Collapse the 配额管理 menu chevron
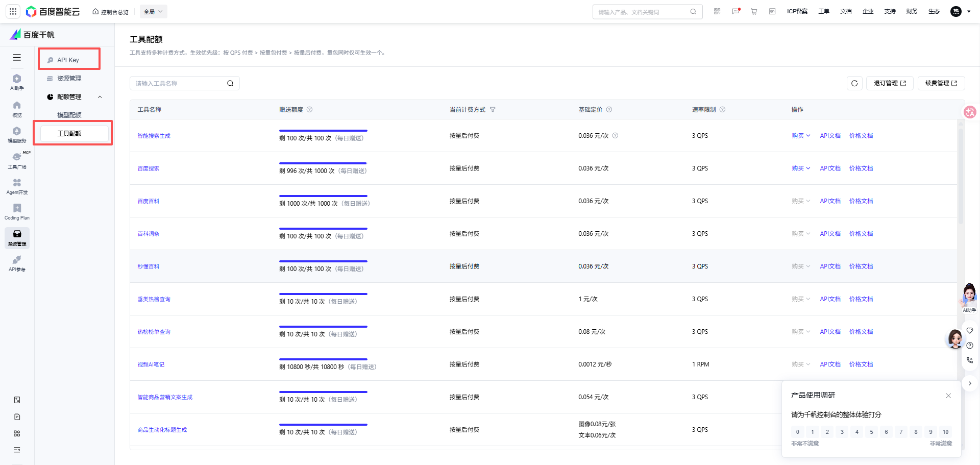The image size is (980, 465). (100, 97)
